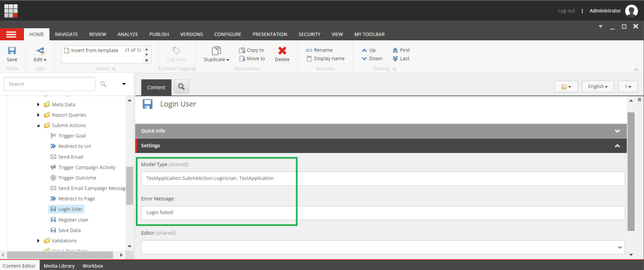Open the red hamburger menu button
Screen dimensions: 644x270
tap(11, 34)
